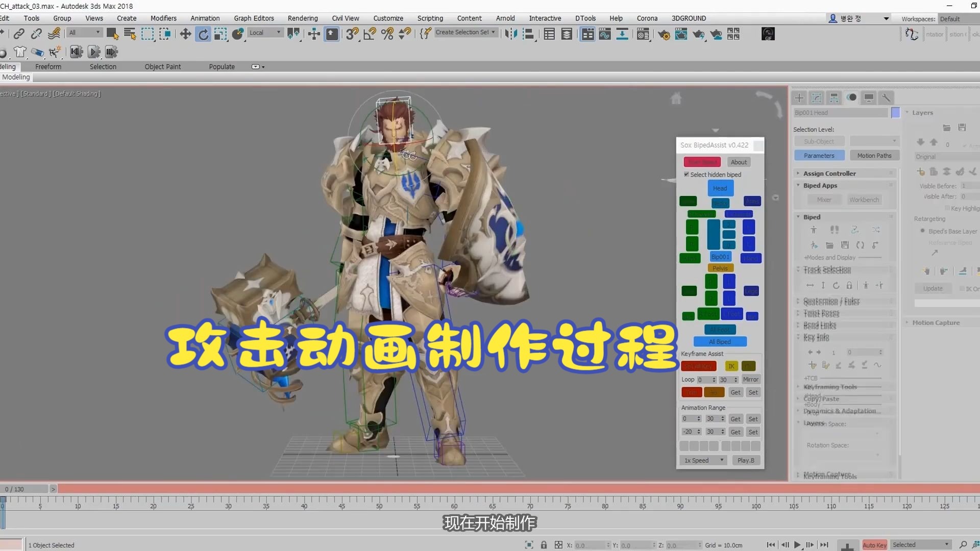Click Render in Cloud teapot icon
Screen dimensions: 980x551
click(x=716, y=34)
